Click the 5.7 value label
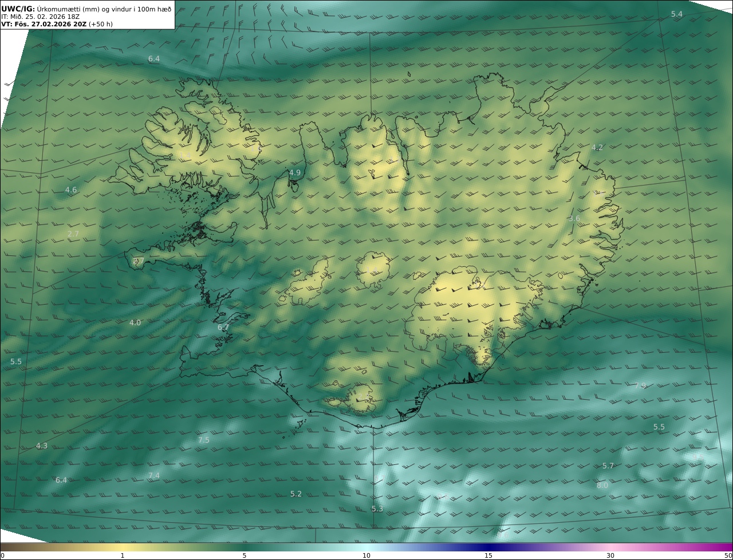Image resolution: width=733 pixels, height=560 pixels. coord(608,466)
